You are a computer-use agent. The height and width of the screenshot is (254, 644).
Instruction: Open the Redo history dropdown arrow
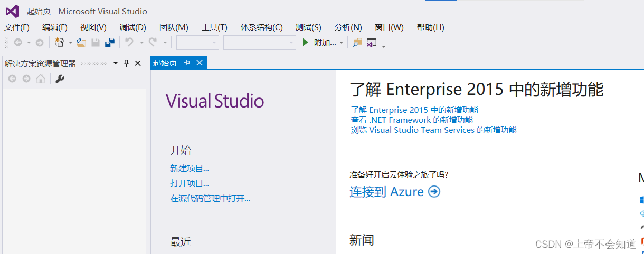coord(165,43)
